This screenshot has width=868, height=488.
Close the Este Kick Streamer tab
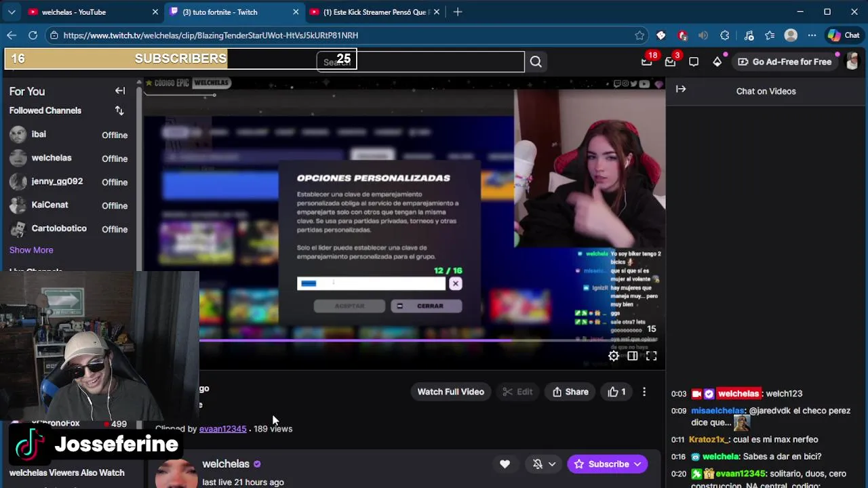tap(437, 12)
